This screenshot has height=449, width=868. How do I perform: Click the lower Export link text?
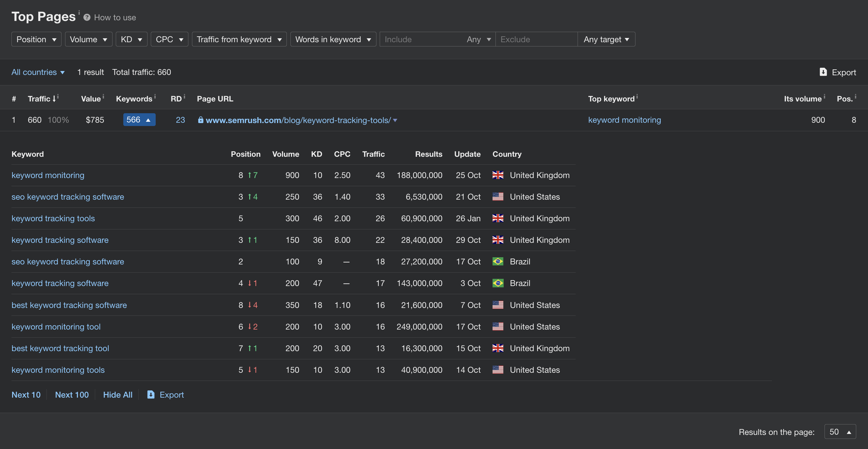point(171,395)
